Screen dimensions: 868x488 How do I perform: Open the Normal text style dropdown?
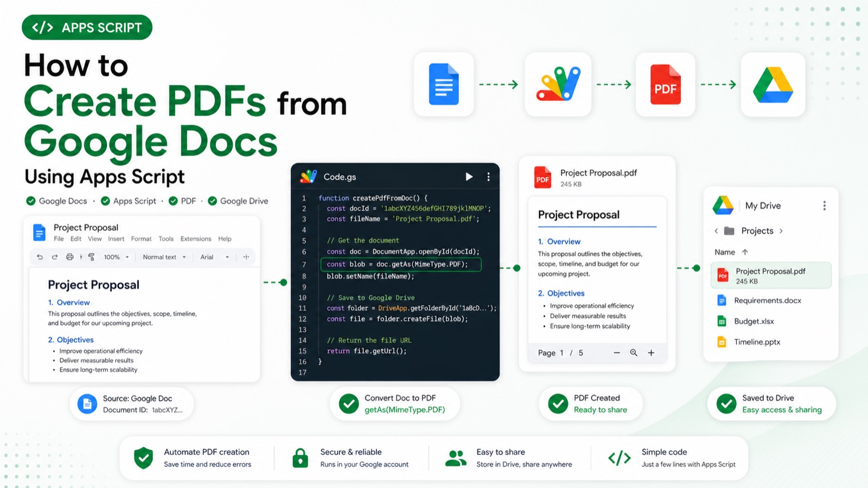point(164,257)
